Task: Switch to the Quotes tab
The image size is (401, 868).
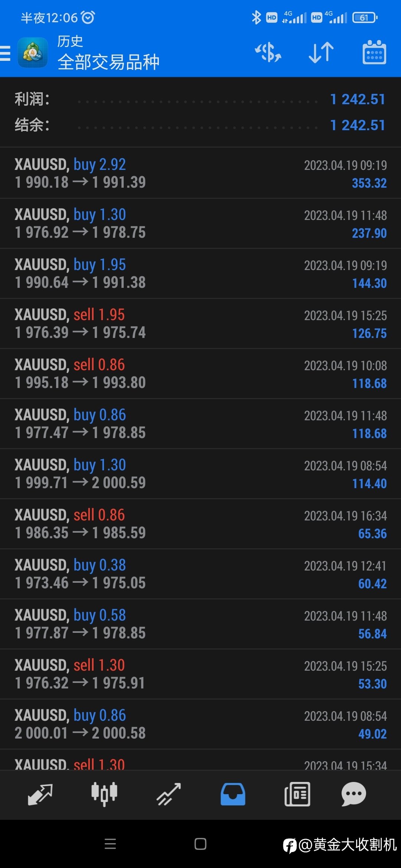Action: coord(40,794)
